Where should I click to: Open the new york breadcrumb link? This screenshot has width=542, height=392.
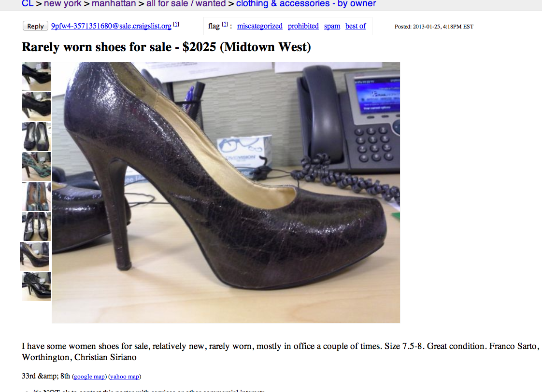click(63, 4)
